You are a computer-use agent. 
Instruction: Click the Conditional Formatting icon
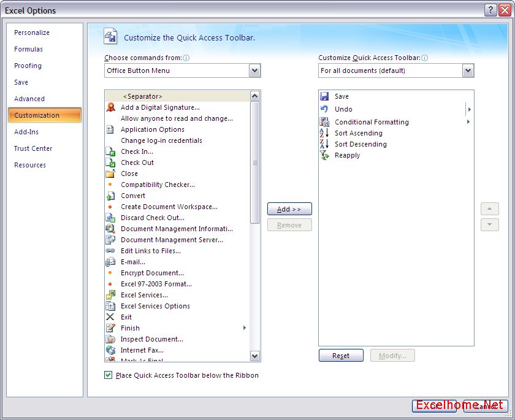point(324,122)
